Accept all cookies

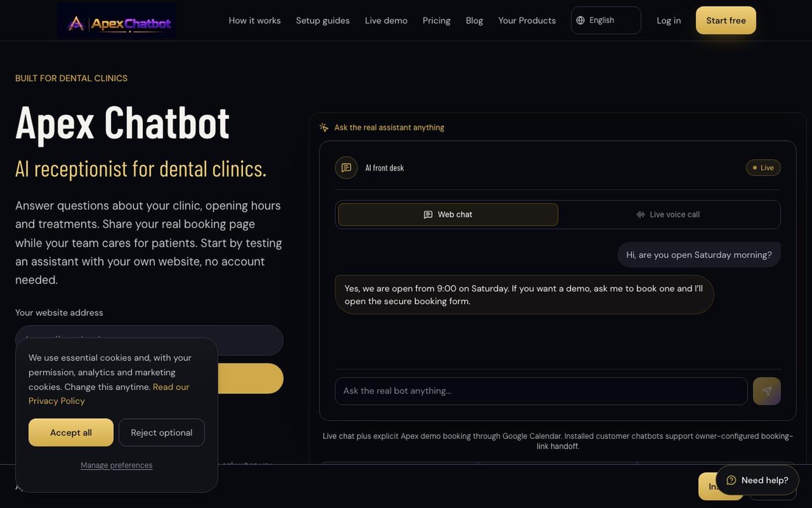click(71, 433)
